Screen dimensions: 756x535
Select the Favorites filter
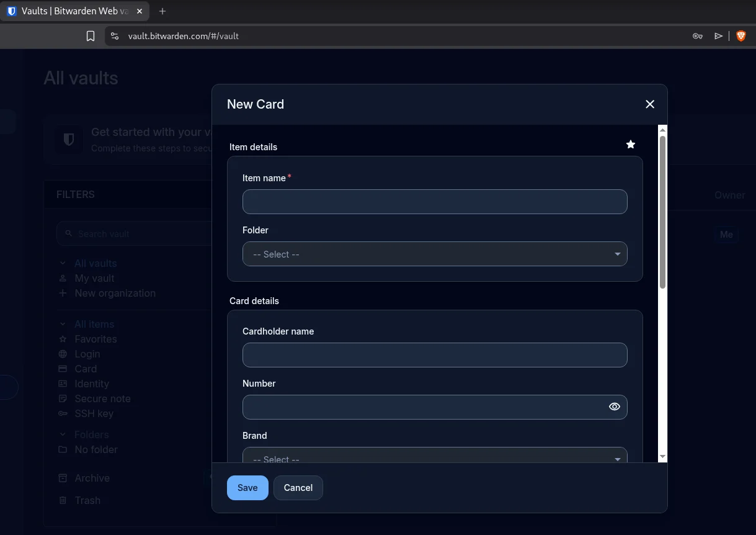[96, 339]
